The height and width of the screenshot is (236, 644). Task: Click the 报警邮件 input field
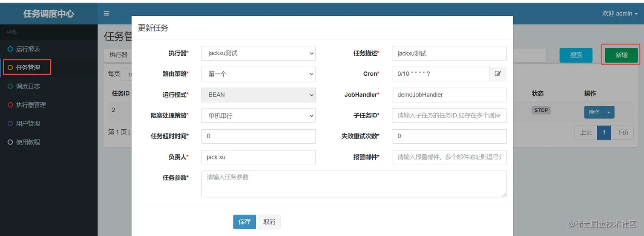tap(449, 157)
